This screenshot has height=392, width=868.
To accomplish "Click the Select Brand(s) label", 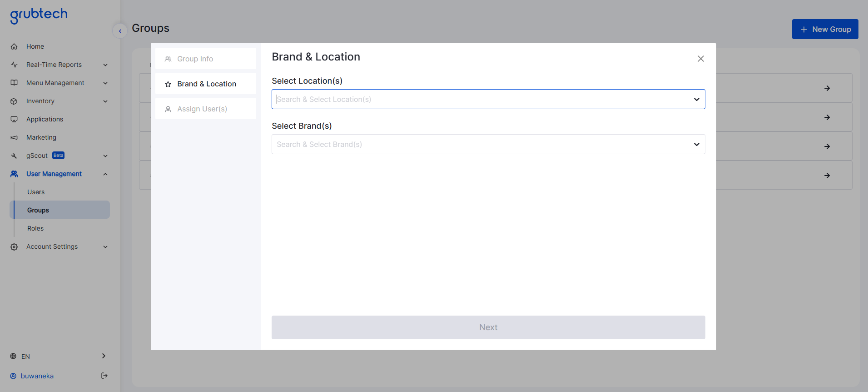I will click(302, 126).
